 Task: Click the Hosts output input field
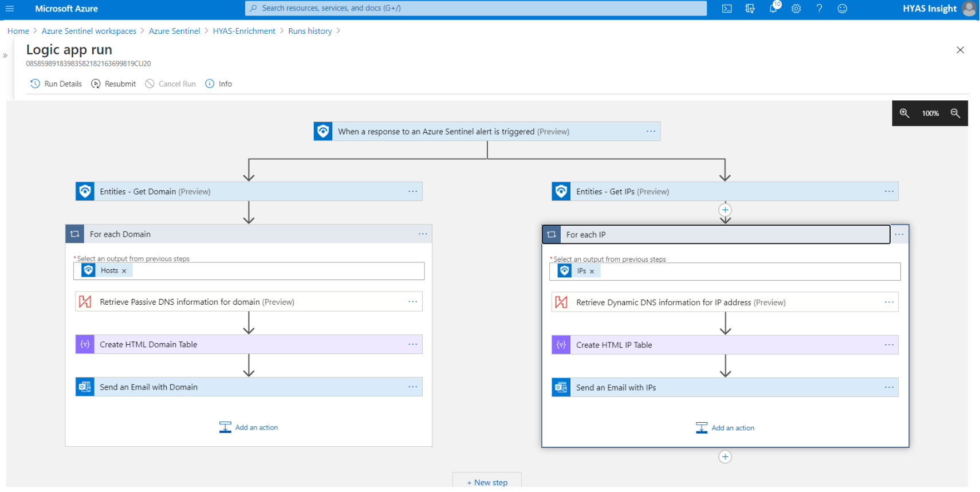pos(249,271)
